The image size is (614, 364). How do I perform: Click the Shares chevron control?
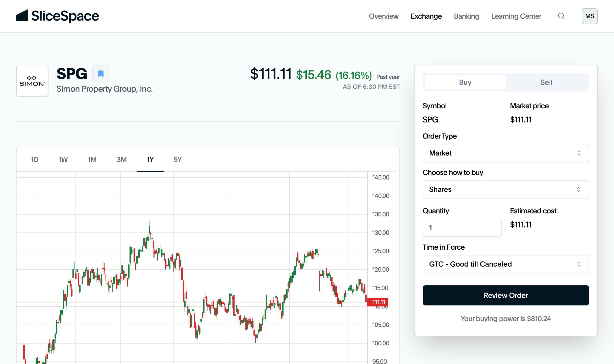point(579,189)
